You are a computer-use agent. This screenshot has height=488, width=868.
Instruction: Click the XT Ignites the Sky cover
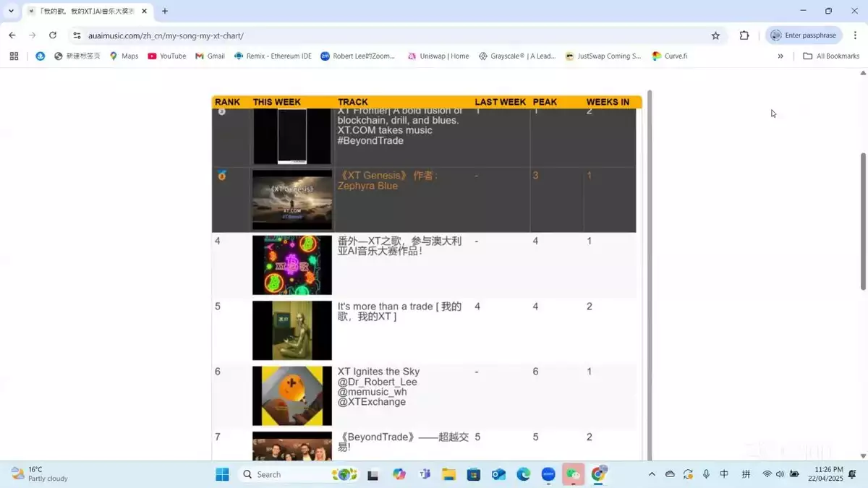pos(292,395)
